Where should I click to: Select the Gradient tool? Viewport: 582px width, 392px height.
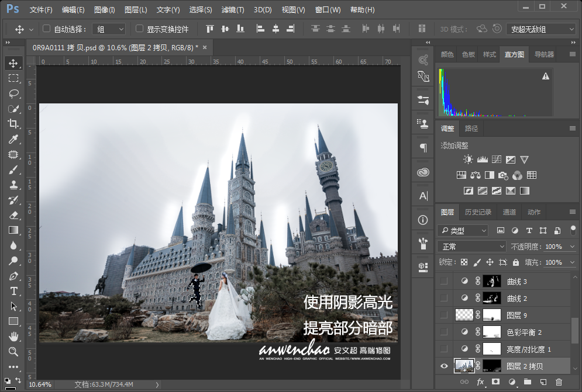(x=13, y=230)
